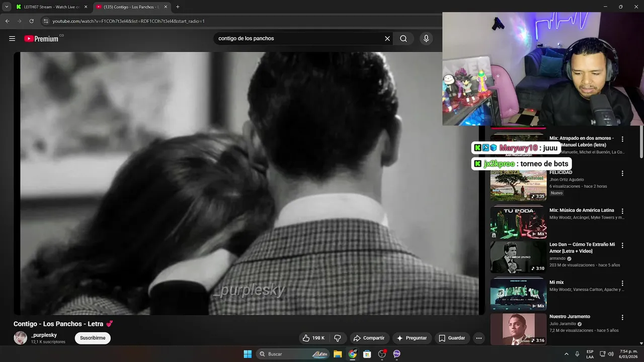Like the video showing 198 K
Screen dimensions: 644x362
[x=313, y=338]
